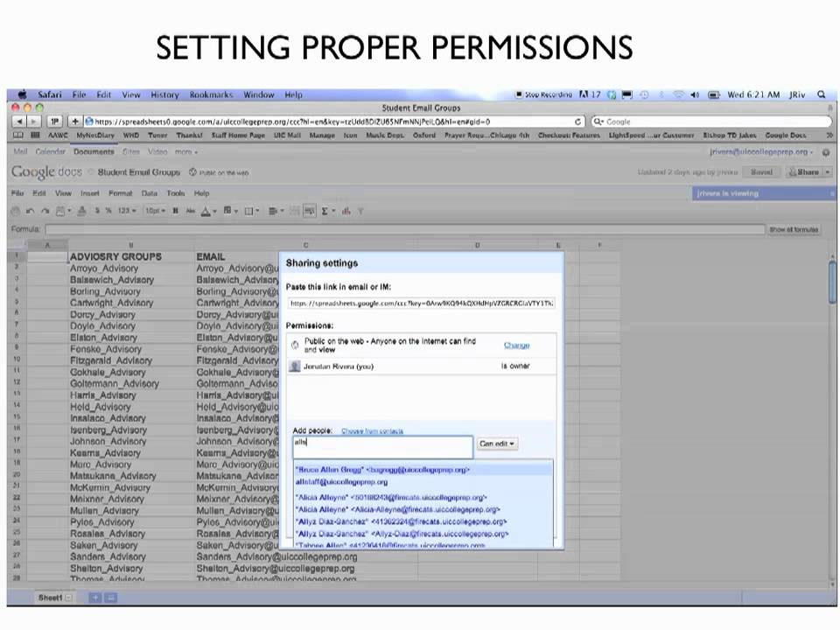Open Safari History menu
Image resolution: width=840 pixels, height=630 pixels.
tap(164, 94)
